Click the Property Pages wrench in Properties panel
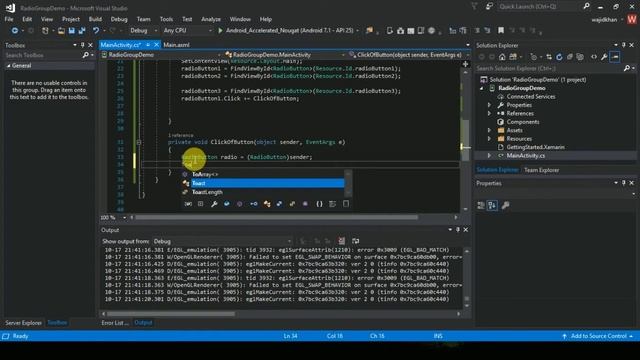This screenshot has width=640, height=360. tap(505, 205)
